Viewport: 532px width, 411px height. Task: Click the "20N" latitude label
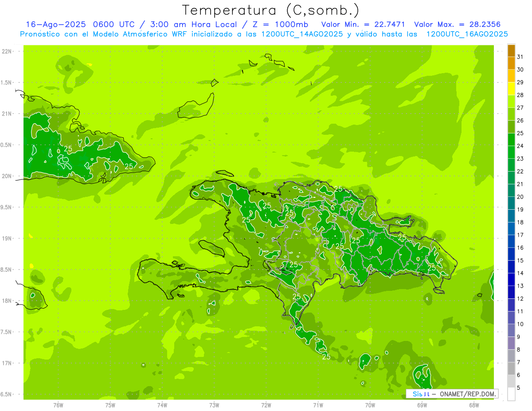6,176
